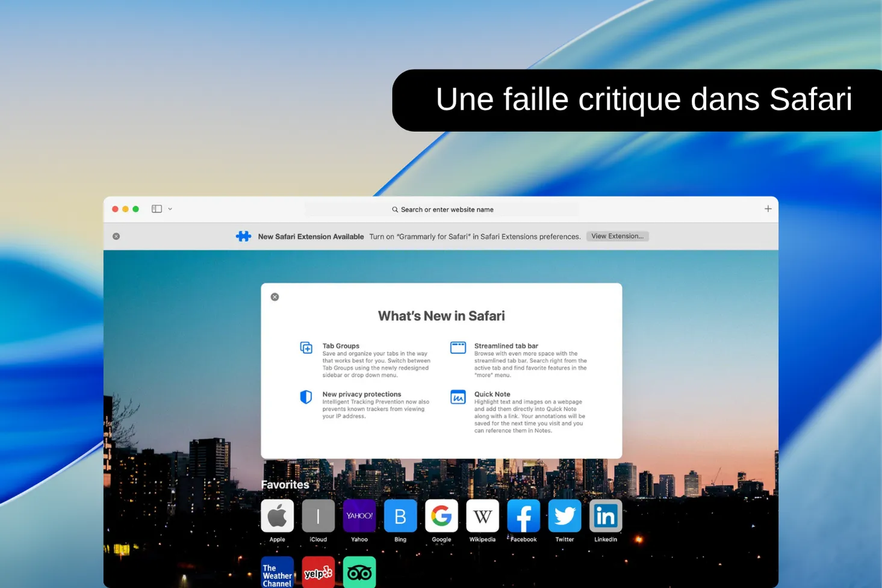Click New Safari Extension Available text
This screenshot has width=882, height=588.
[311, 237]
